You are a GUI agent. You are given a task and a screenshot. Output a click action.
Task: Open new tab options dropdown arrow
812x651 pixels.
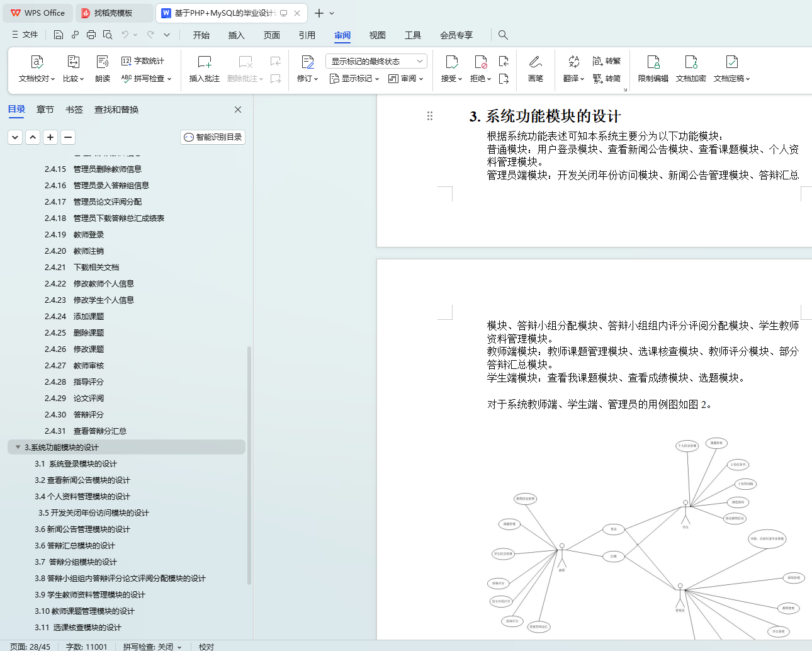(x=332, y=13)
